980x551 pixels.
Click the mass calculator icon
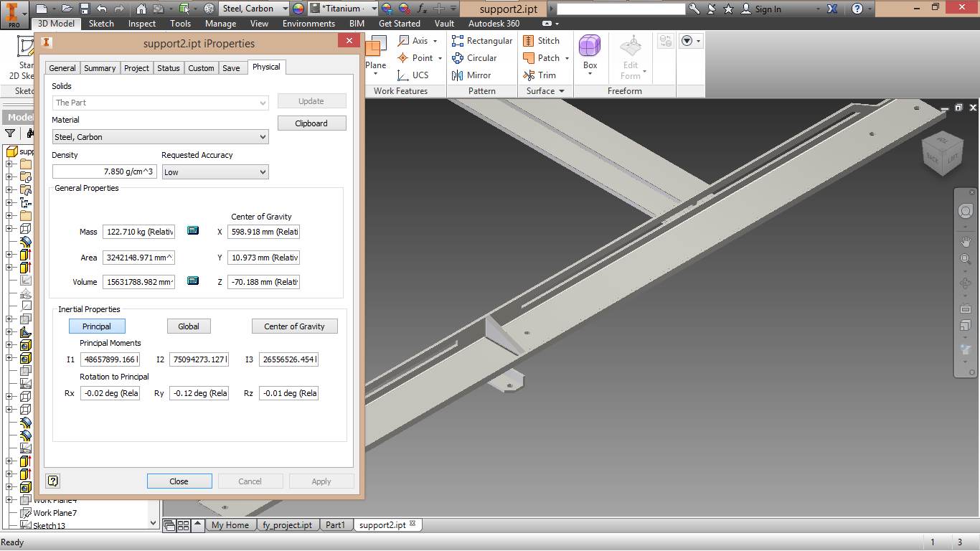click(x=192, y=231)
